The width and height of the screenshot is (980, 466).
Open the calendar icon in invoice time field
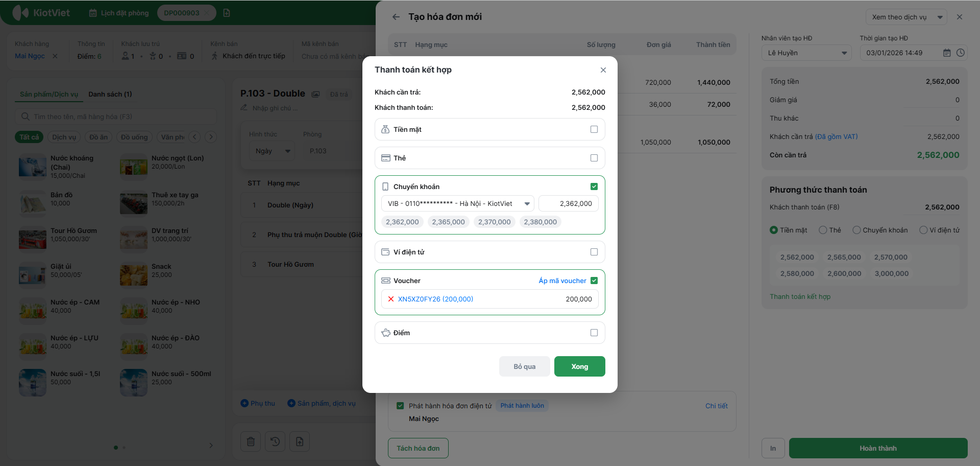point(947,53)
